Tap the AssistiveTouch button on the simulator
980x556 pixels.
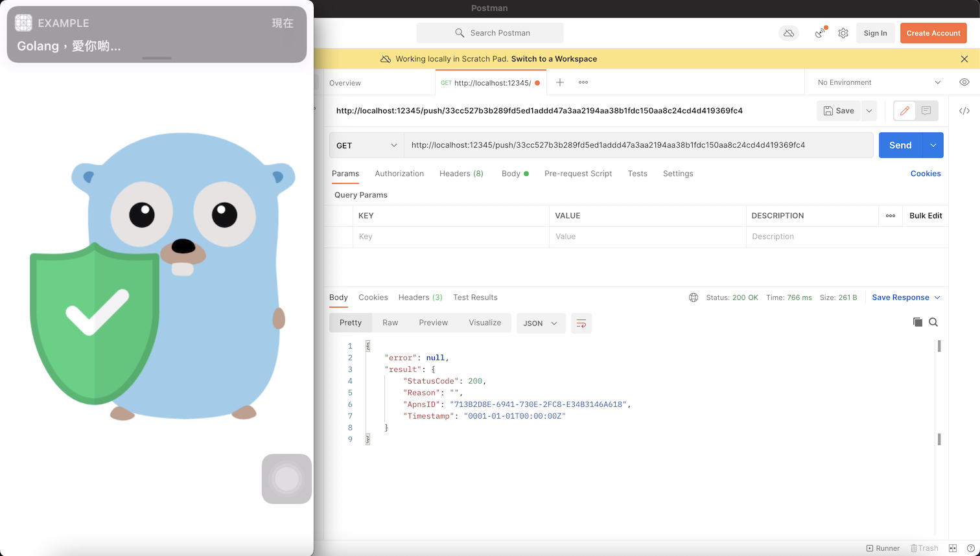click(286, 479)
